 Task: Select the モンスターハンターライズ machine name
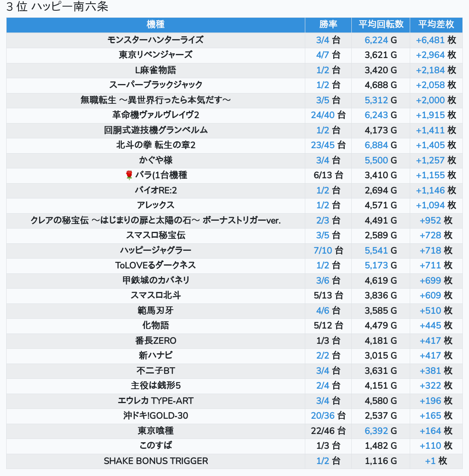(x=156, y=40)
